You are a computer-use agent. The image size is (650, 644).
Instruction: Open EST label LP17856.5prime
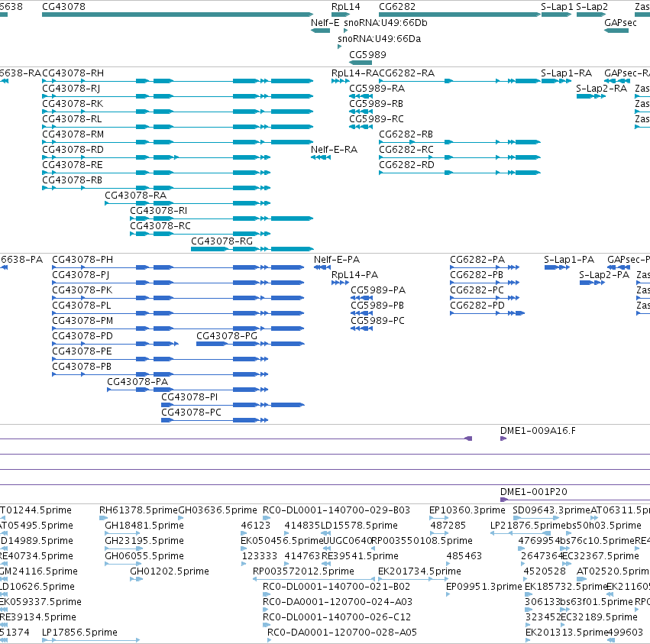(79, 633)
